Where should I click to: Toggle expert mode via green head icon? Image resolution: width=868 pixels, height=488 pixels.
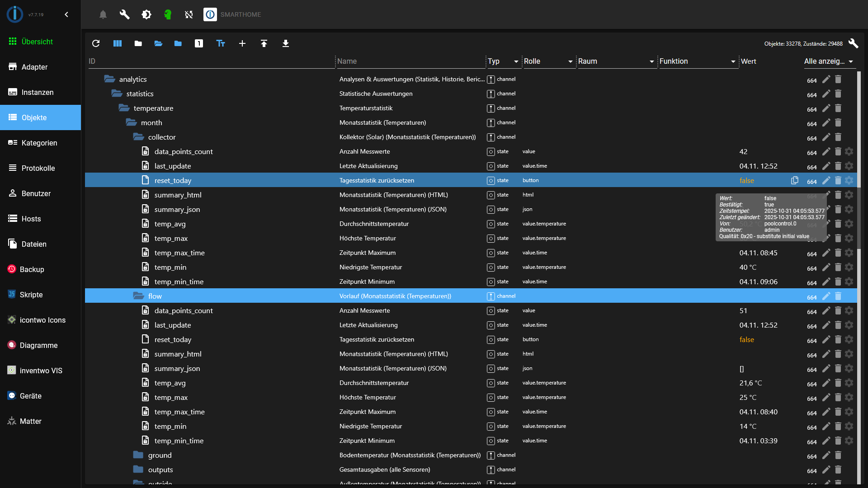(x=168, y=14)
